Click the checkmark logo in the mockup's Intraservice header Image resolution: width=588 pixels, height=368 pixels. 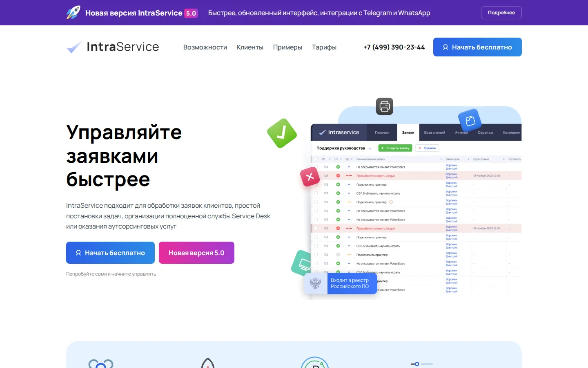(x=322, y=132)
